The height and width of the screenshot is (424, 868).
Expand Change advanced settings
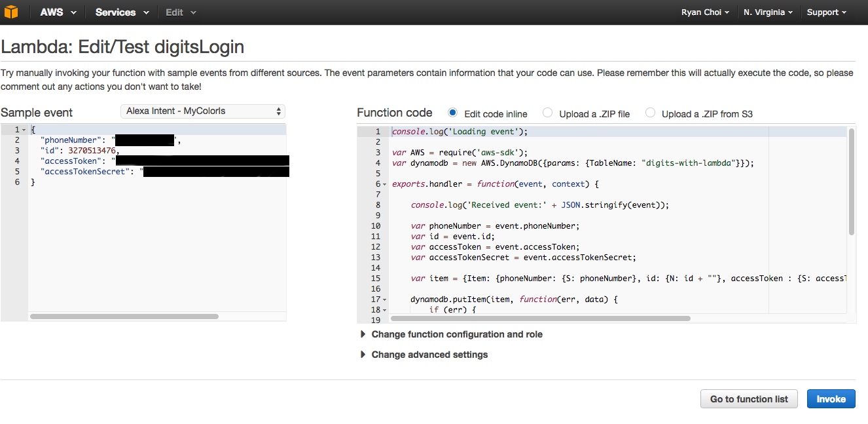click(424, 355)
